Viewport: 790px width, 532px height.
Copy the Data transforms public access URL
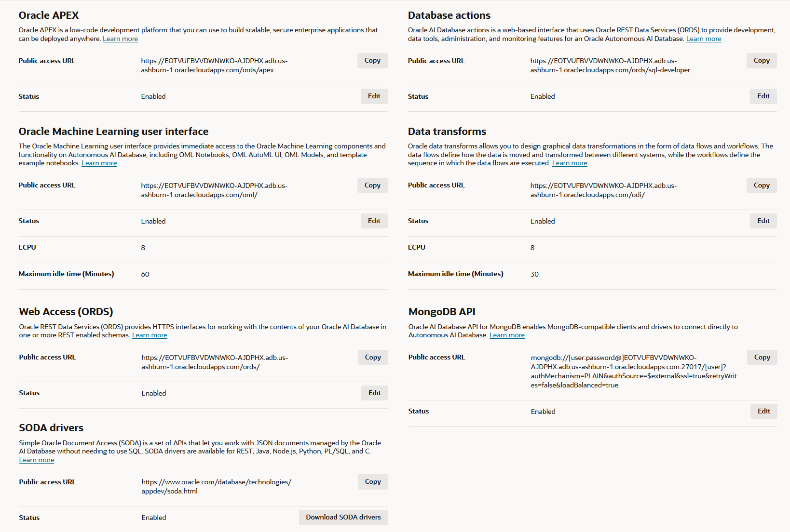(x=761, y=185)
